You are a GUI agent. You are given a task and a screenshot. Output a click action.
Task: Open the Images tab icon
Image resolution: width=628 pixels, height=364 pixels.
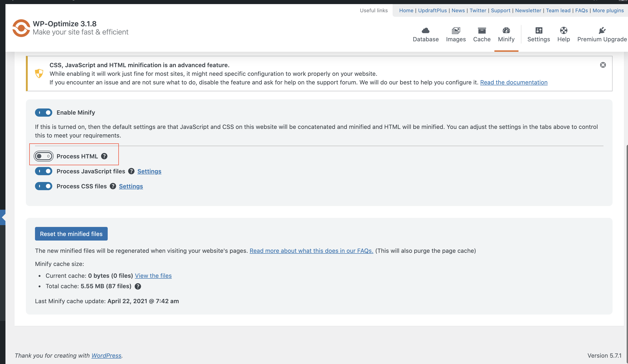(x=456, y=31)
